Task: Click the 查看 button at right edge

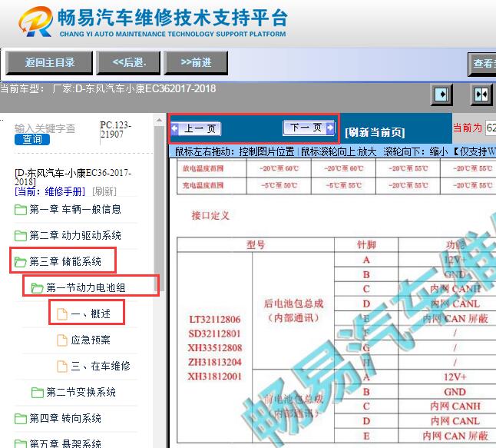Action: coord(482,64)
